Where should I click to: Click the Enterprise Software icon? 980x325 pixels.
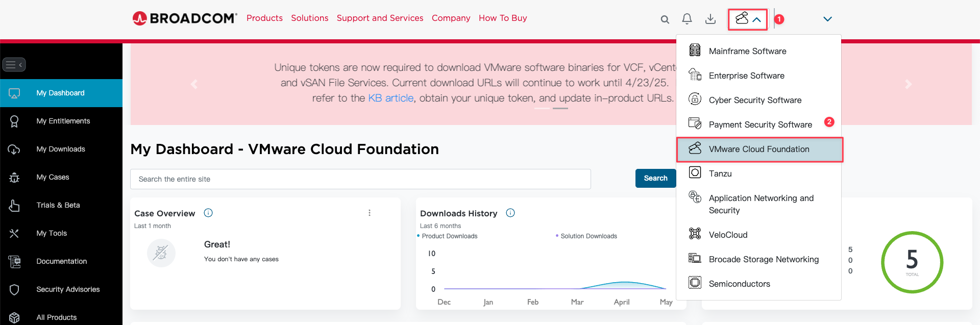click(x=695, y=74)
